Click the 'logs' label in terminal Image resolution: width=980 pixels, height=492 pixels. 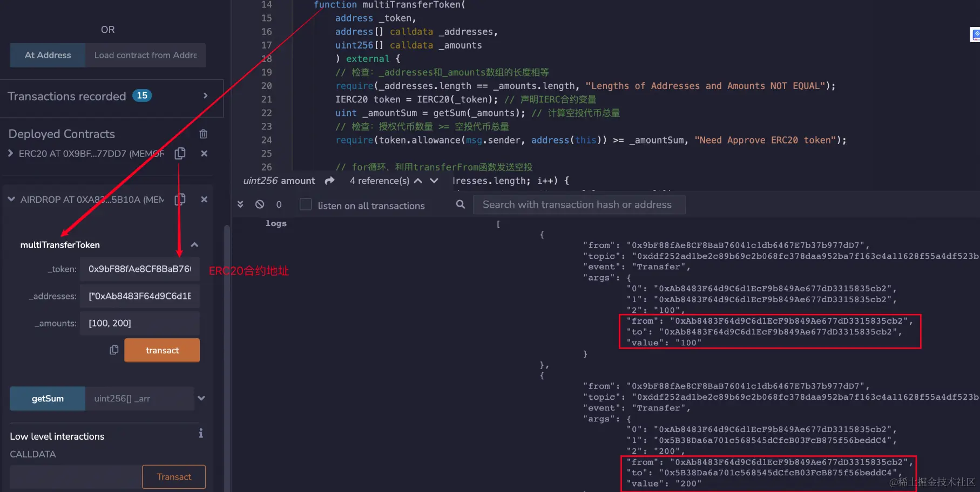[x=276, y=223]
